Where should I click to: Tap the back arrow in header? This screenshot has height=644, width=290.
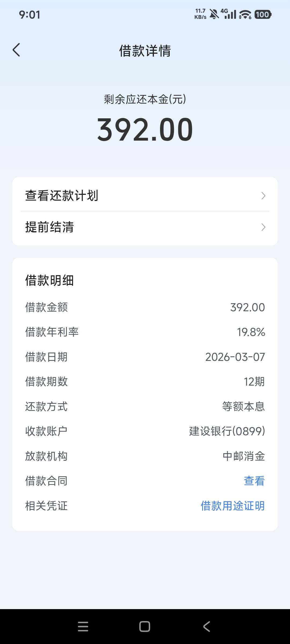click(x=16, y=50)
